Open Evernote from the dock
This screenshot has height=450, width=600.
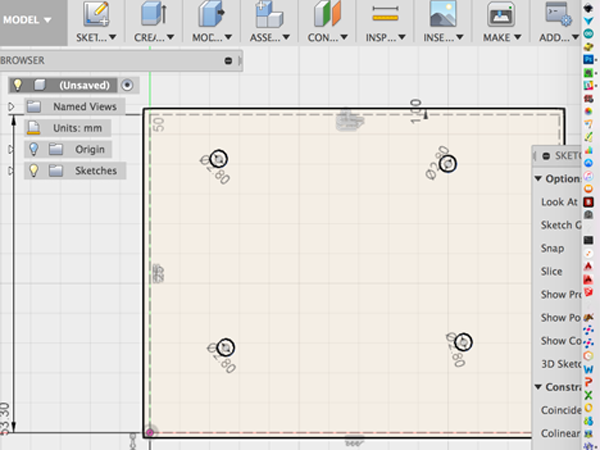(x=588, y=73)
